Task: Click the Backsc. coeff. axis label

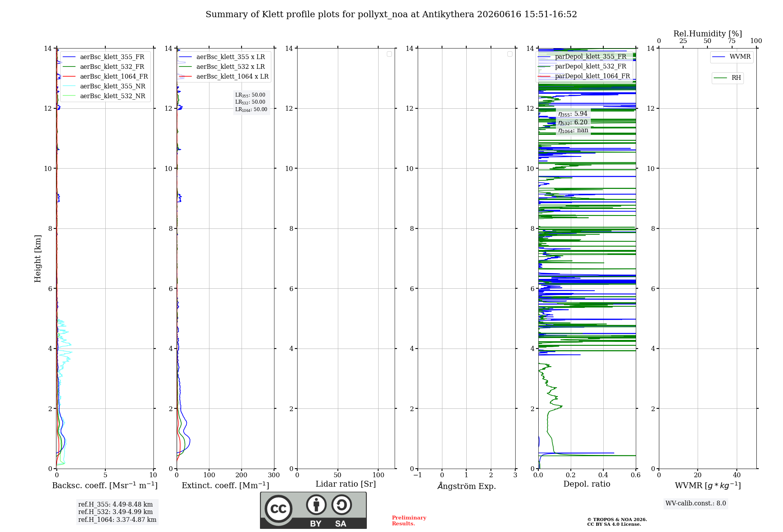Action: click(x=105, y=485)
